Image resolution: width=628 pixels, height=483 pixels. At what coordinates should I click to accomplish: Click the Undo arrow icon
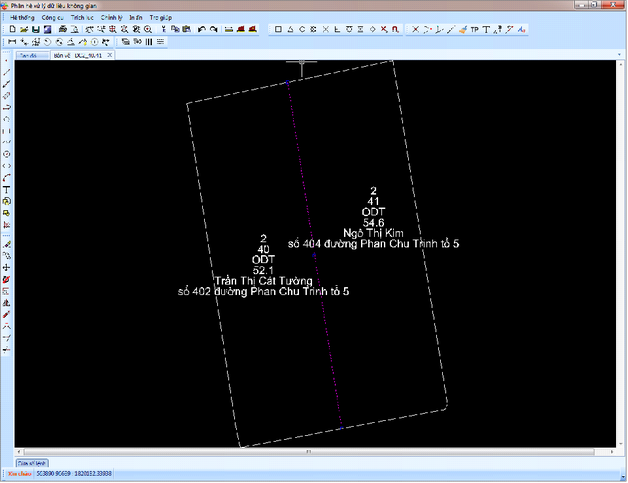[201, 30]
